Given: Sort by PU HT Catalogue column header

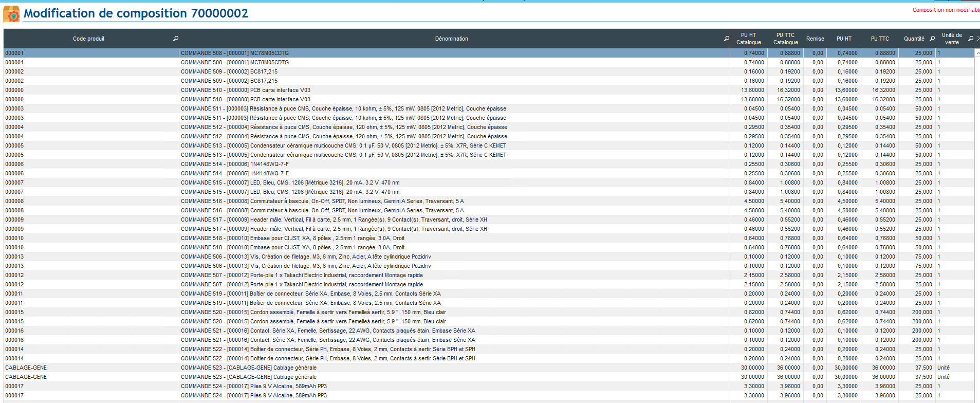Looking at the screenshot, I should (748, 39).
